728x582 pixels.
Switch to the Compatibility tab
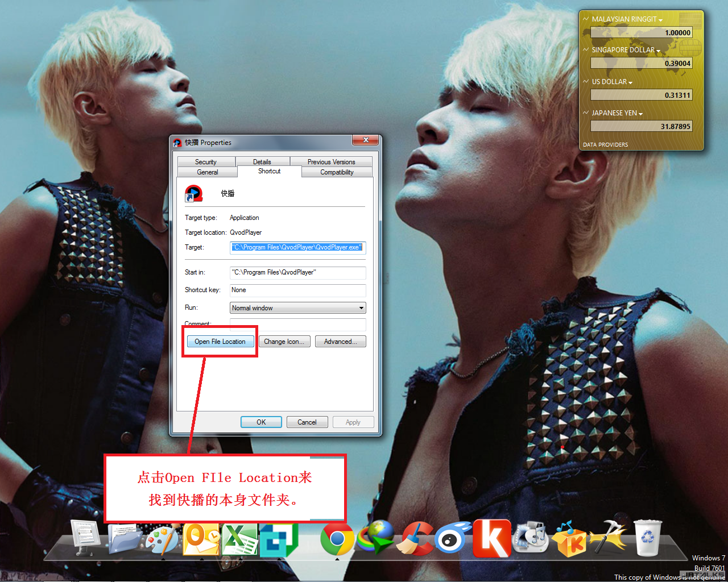coord(337,172)
